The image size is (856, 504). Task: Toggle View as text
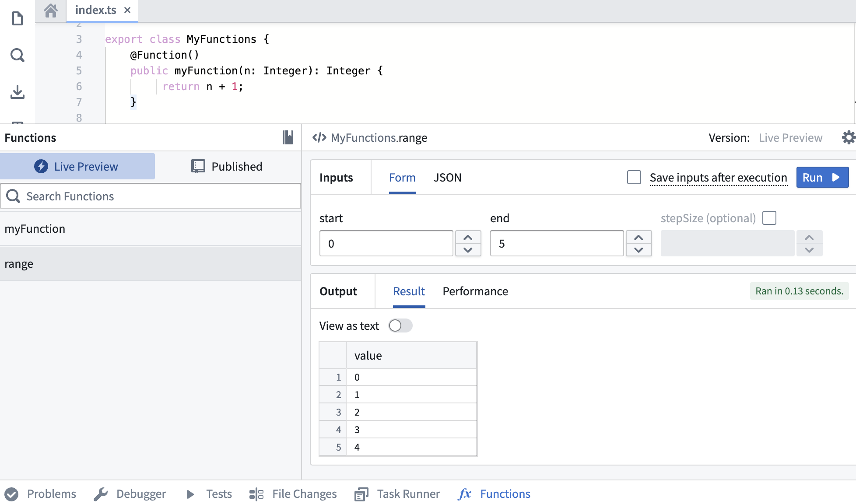click(400, 326)
